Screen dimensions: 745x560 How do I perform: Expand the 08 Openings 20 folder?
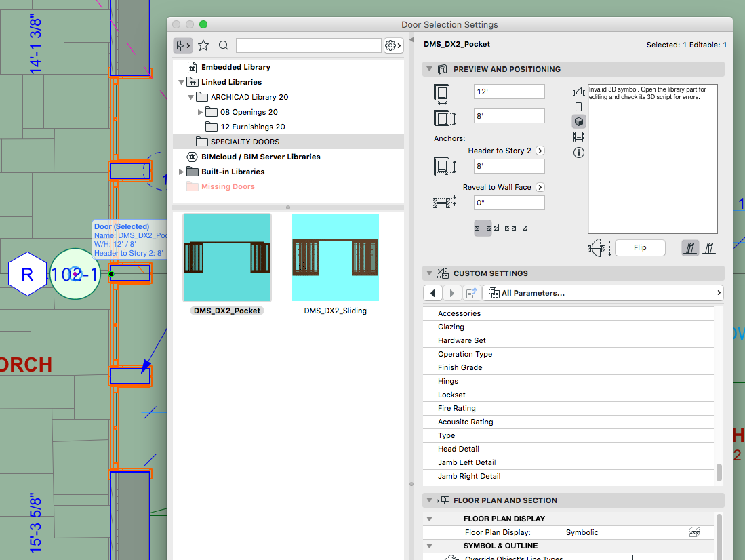point(200,112)
